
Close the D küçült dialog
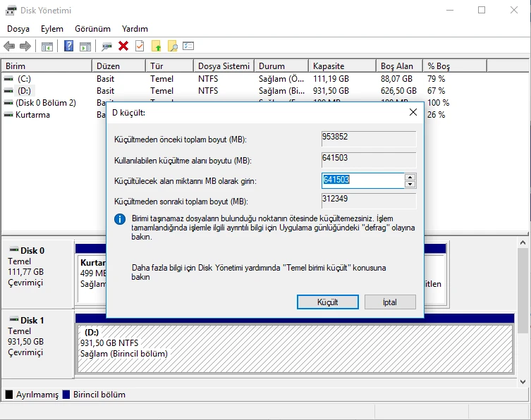413,112
